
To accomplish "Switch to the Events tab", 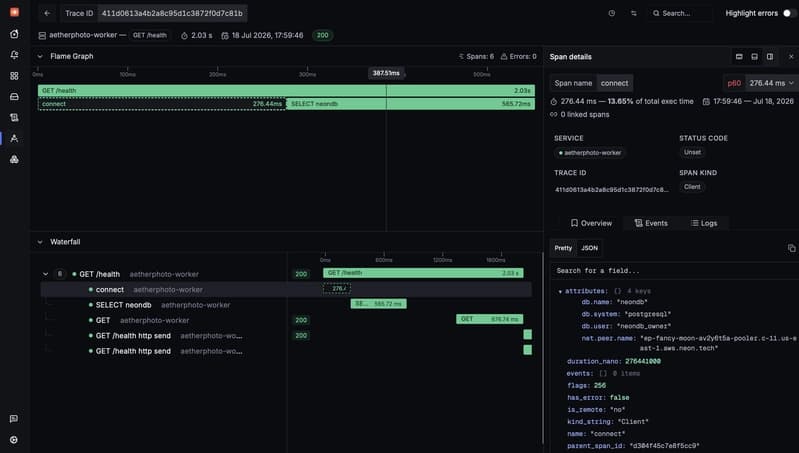I will tap(651, 223).
